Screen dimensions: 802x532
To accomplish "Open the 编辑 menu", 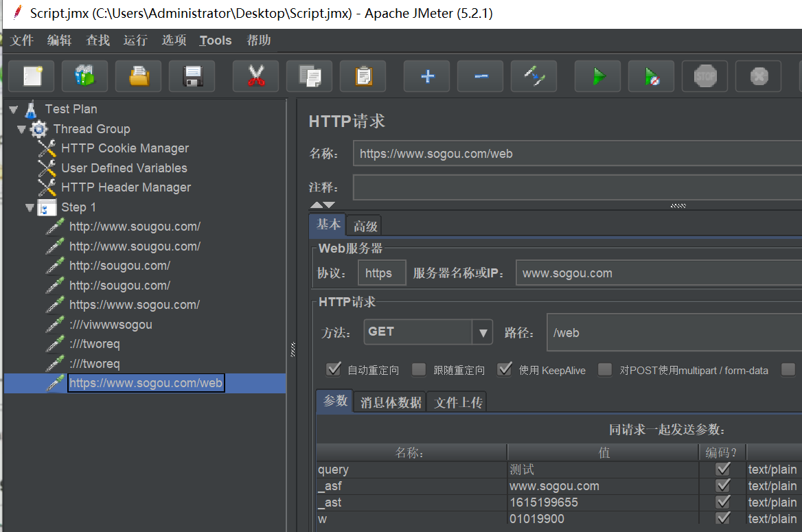I will pyautogui.click(x=59, y=40).
